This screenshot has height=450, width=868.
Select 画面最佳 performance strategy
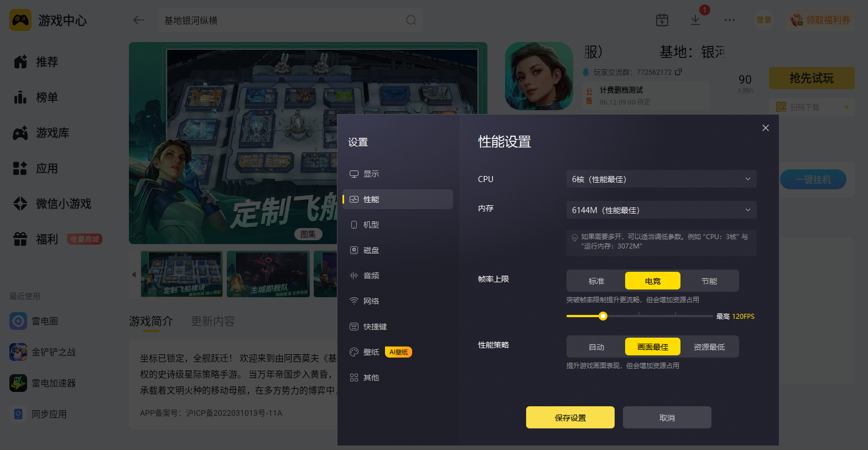653,347
